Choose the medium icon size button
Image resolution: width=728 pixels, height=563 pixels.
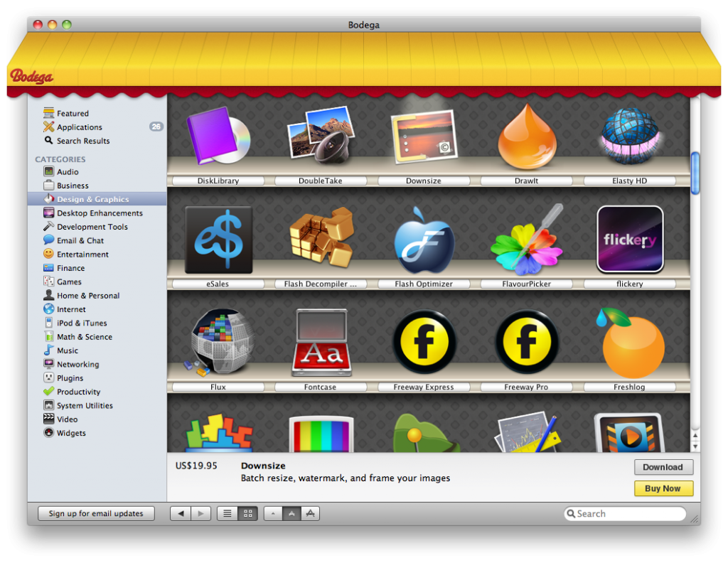click(x=291, y=513)
